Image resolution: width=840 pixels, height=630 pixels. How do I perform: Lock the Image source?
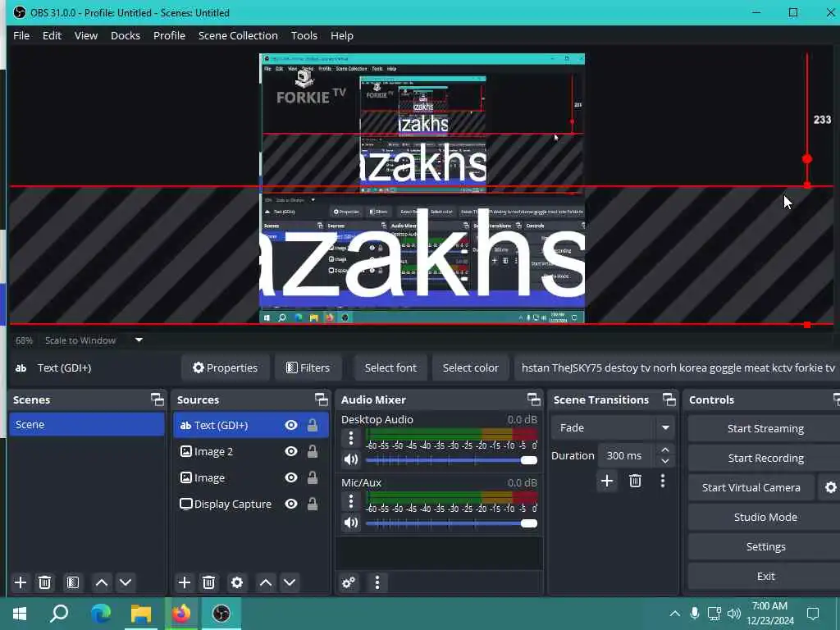[x=313, y=477]
